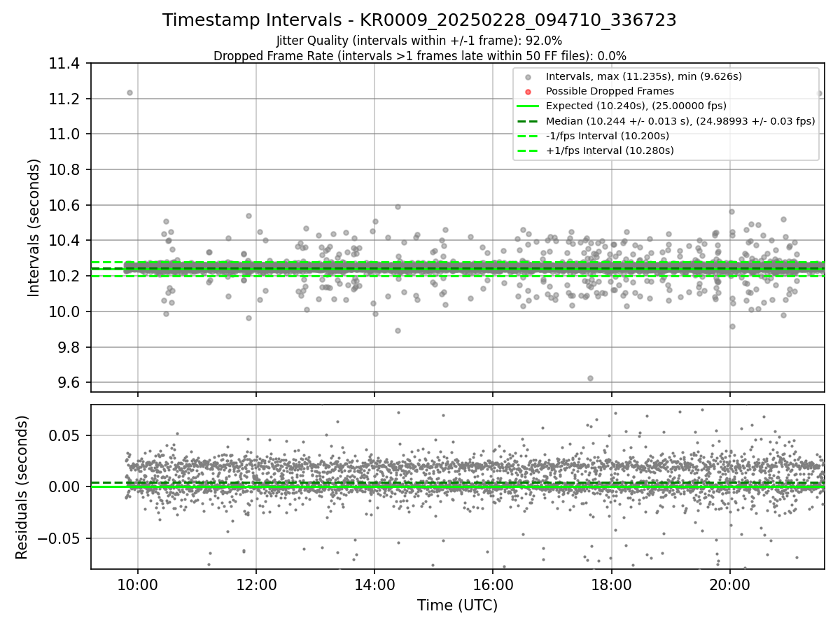Screen dimensions: 840x630
Task: Select the Dropped Frame Rate 0.0% subtitle
Action: 419,55
